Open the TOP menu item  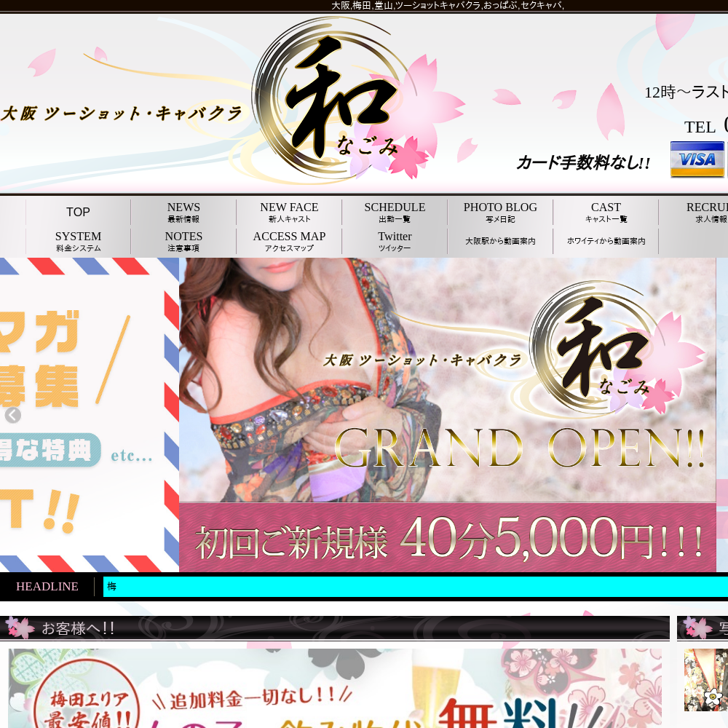click(x=78, y=213)
